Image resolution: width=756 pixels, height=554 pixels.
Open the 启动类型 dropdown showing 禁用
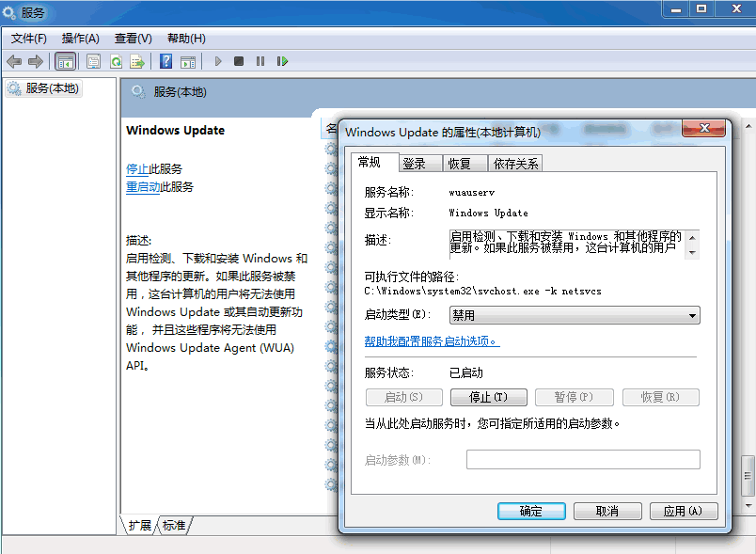point(575,315)
